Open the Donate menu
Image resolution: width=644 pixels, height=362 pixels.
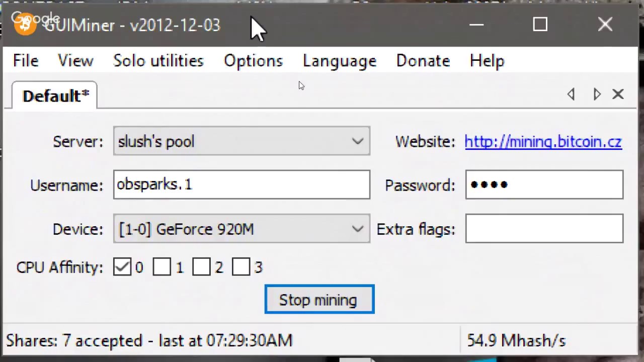click(423, 61)
